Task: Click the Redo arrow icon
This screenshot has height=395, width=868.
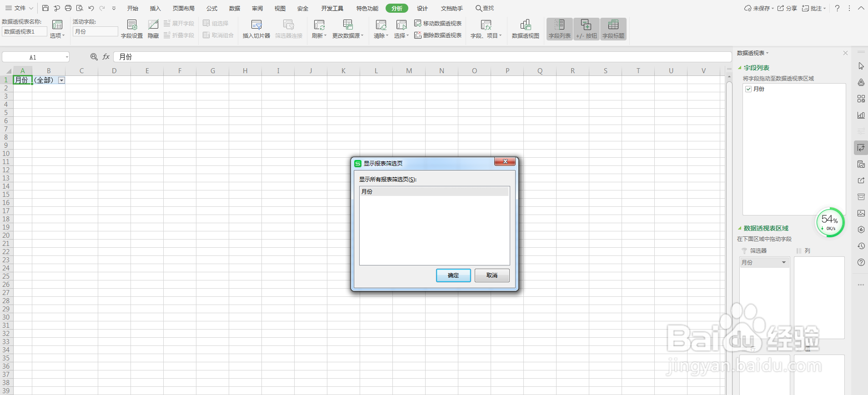Action: click(x=102, y=8)
